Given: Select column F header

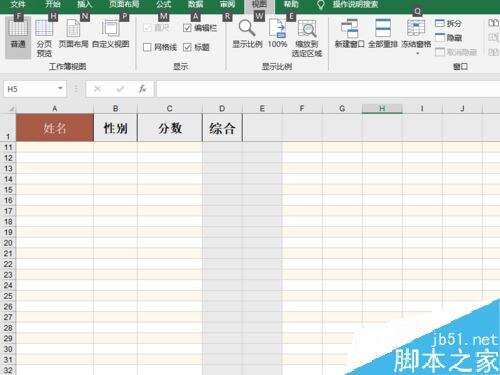Looking at the screenshot, I should pos(302,109).
